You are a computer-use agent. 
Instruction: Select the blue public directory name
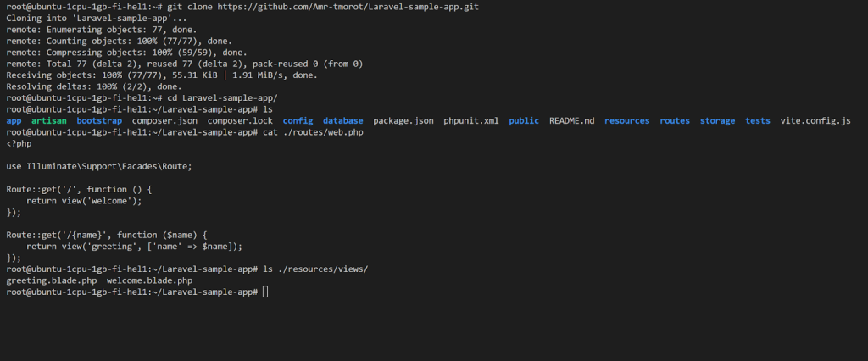524,121
